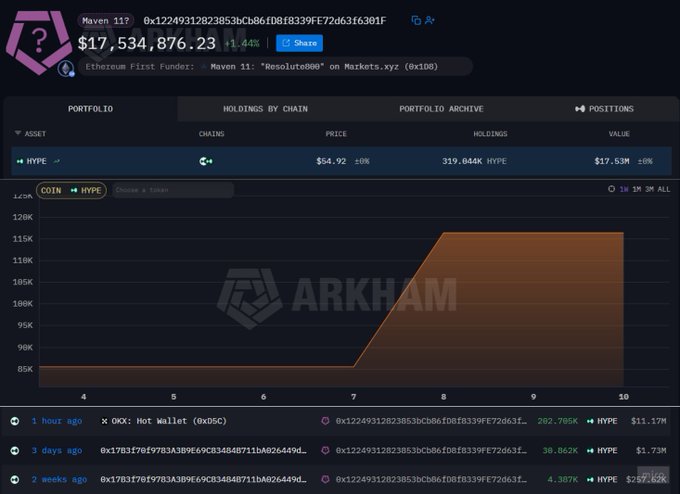Set chart range to 1M
680x494 pixels.
coord(636,190)
